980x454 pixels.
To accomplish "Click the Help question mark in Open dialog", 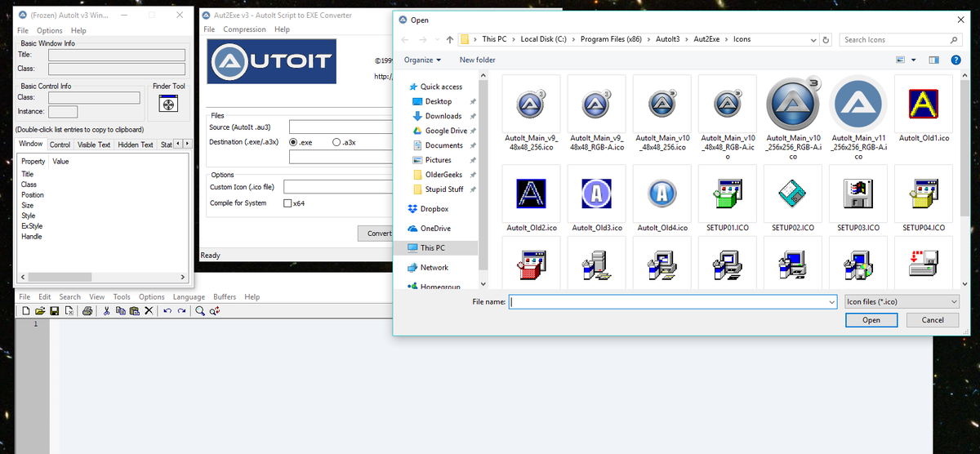I will tap(956, 60).
